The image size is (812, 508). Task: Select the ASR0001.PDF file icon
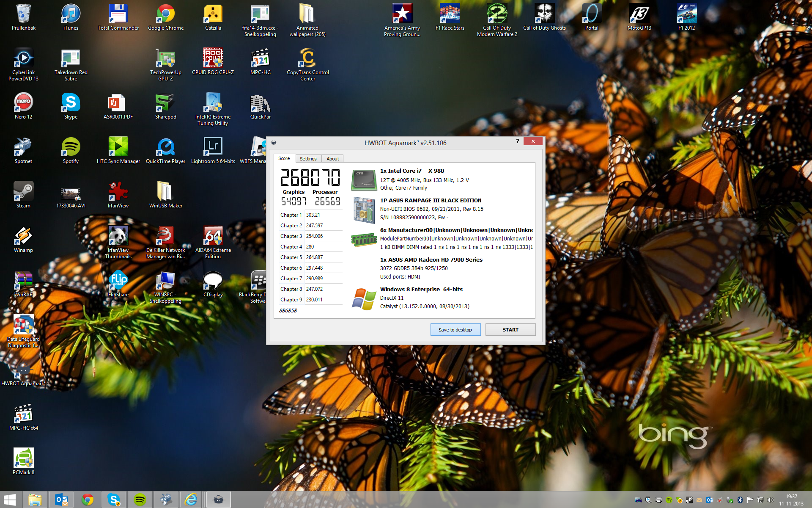[118, 106]
